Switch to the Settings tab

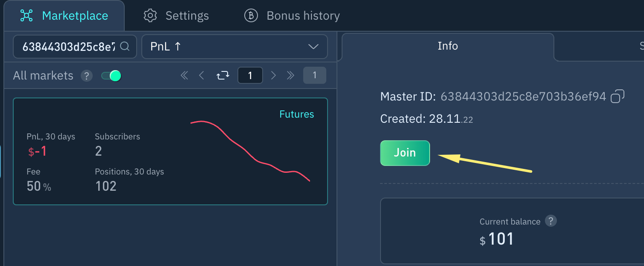click(x=176, y=16)
